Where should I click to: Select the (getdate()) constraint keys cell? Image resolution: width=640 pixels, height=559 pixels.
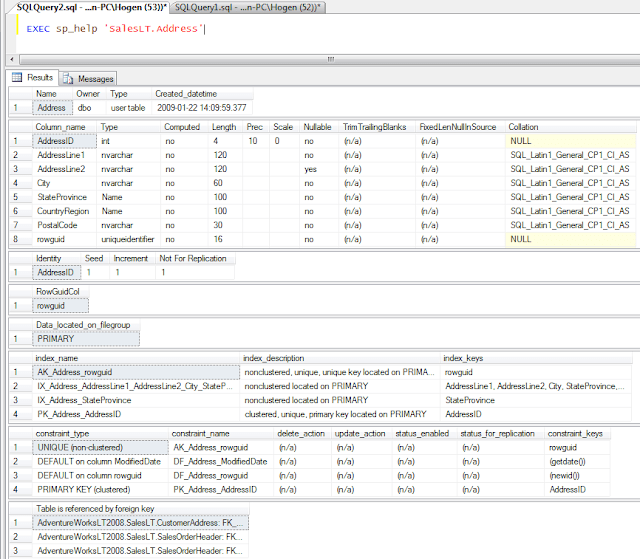click(578, 461)
